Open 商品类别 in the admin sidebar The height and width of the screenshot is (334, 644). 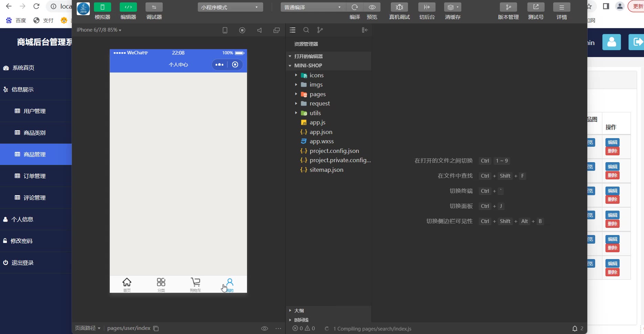click(36, 133)
